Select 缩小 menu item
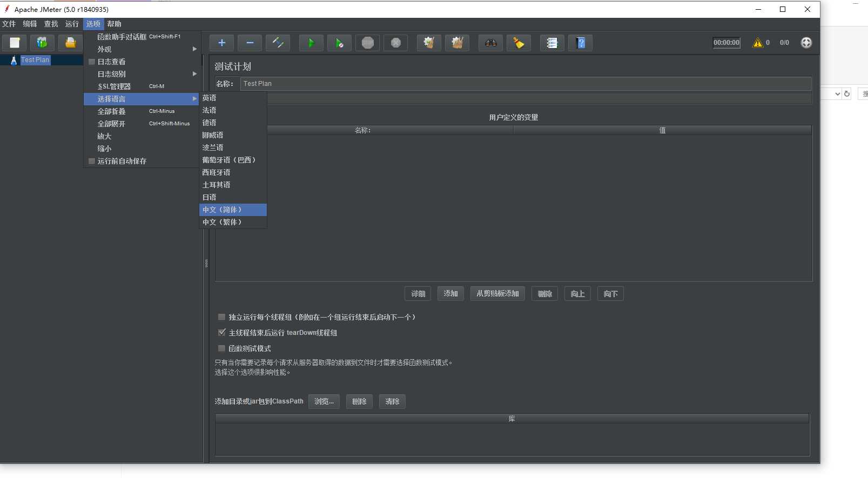Viewport: 868px width, 478px height. coord(142,149)
